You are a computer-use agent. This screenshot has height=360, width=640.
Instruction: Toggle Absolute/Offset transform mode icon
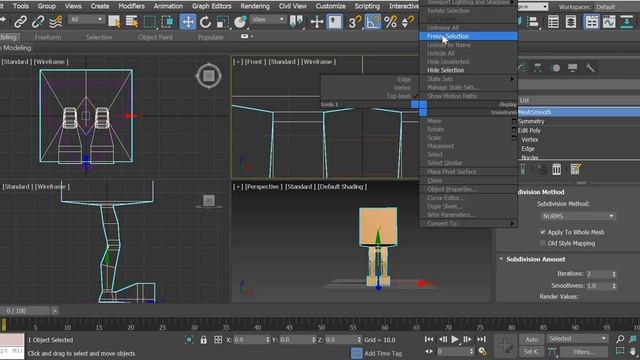[x=218, y=340]
